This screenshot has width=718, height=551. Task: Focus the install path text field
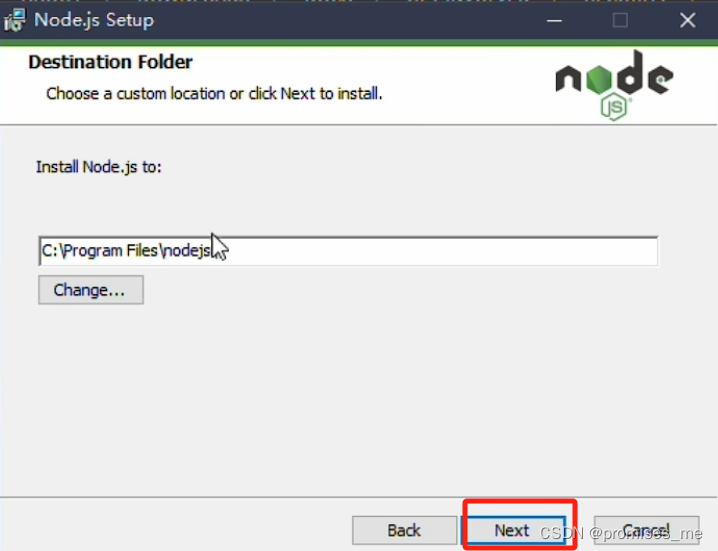pyautogui.click(x=348, y=251)
